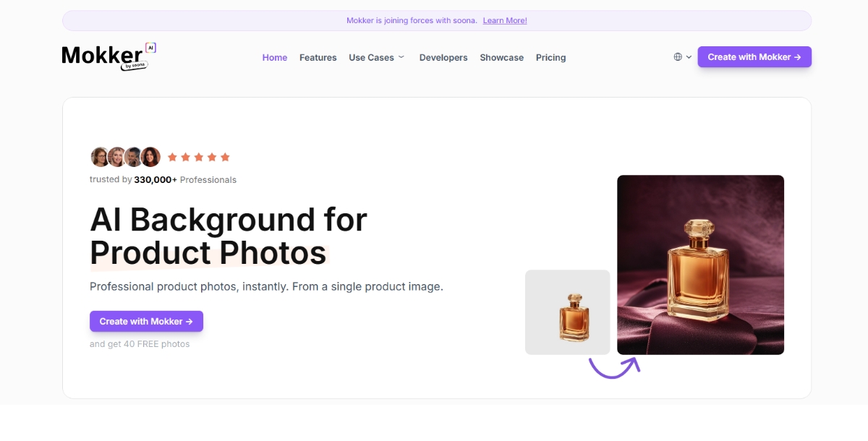
Task: Click the rightmost avatar in the trust row
Action: (150, 156)
